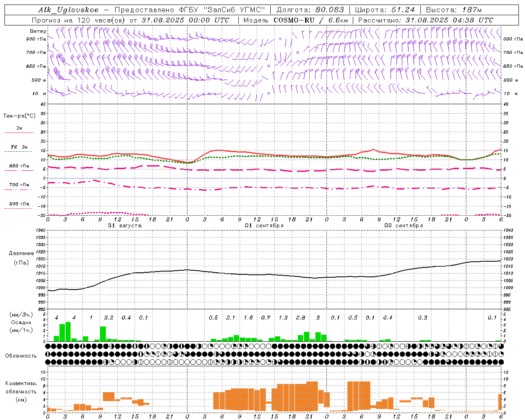This screenshot has width=525, height=420.
Task: Select the (мм/3ч.) precipitation unit label
Action: [x=21, y=315]
